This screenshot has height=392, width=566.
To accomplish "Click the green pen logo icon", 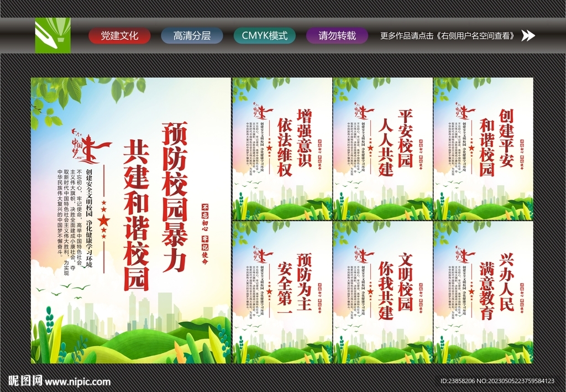I will click(53, 36).
